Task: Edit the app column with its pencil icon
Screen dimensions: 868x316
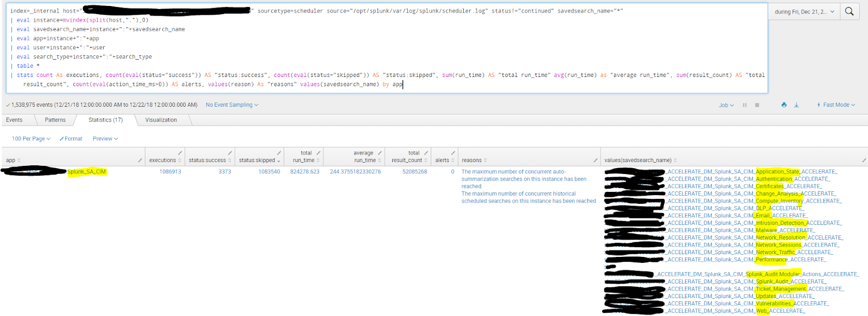Action: 140,160
